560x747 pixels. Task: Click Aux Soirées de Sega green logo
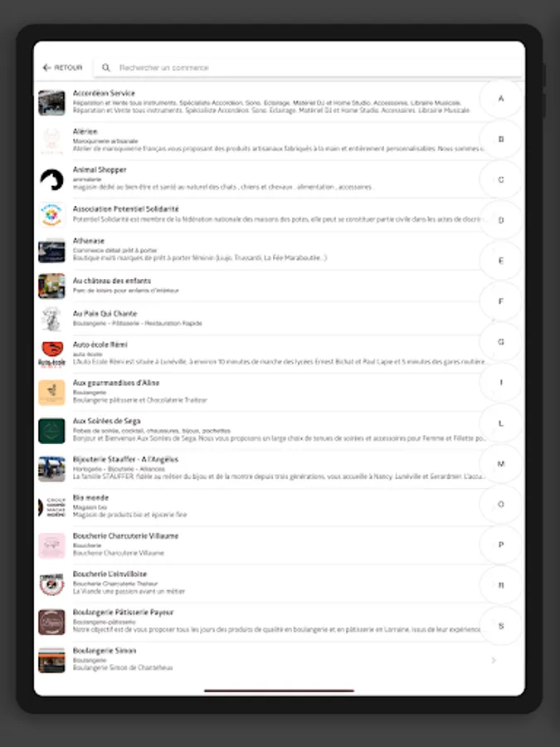(51, 431)
